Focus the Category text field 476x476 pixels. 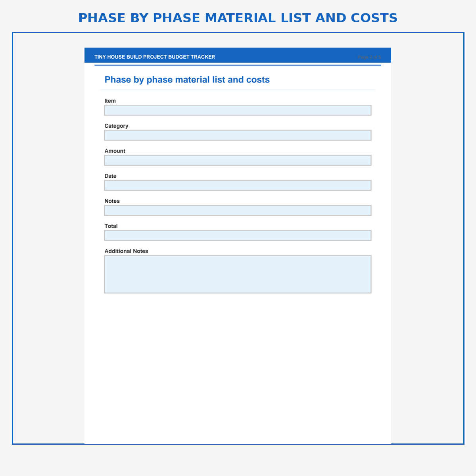point(238,135)
